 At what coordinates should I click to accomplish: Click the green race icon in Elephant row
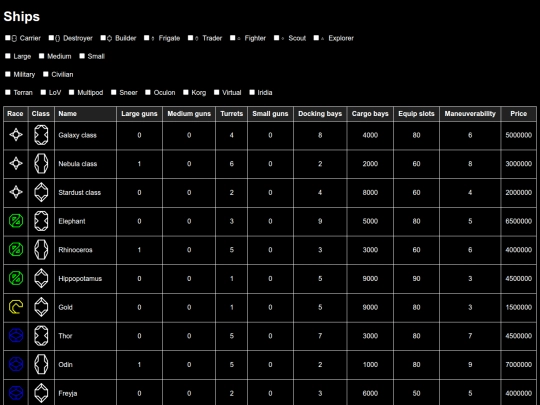pos(16,221)
